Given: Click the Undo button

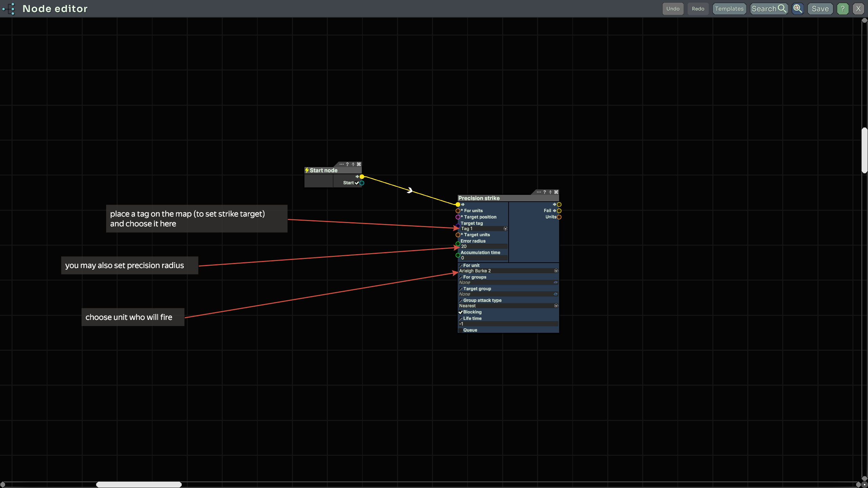Looking at the screenshot, I should click(x=673, y=9).
